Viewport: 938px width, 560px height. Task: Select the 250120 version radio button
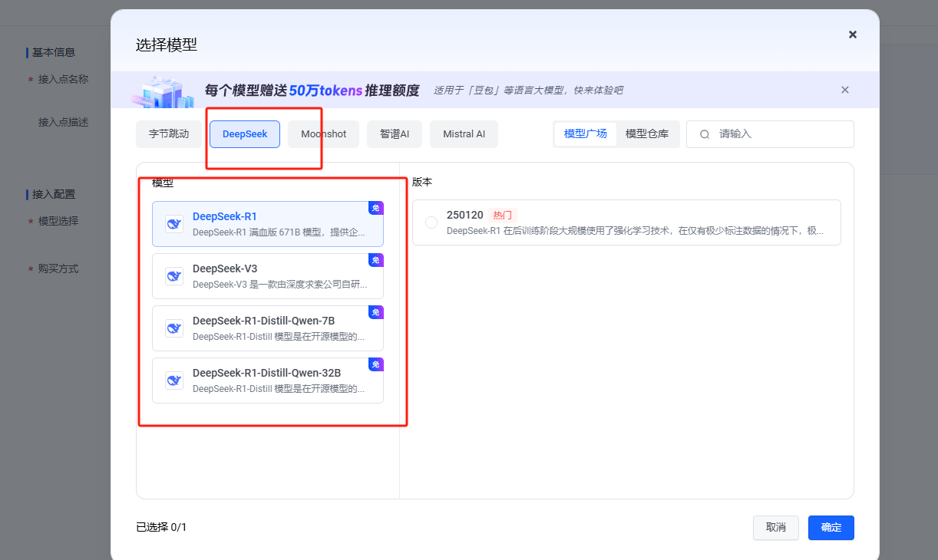431,222
